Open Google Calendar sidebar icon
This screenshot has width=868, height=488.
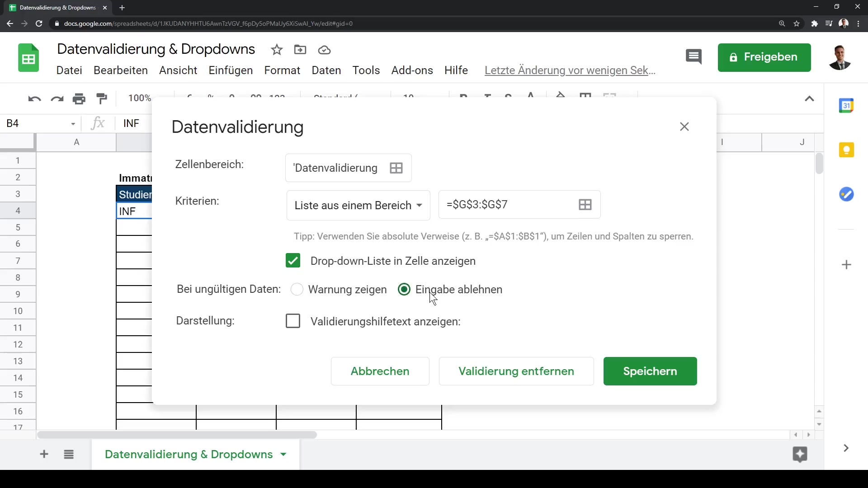tap(846, 106)
